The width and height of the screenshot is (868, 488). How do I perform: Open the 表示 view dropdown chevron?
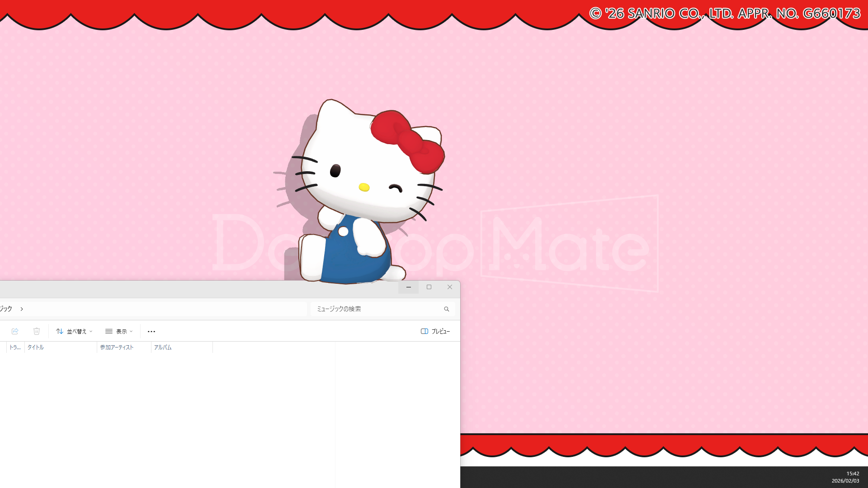[x=131, y=331]
